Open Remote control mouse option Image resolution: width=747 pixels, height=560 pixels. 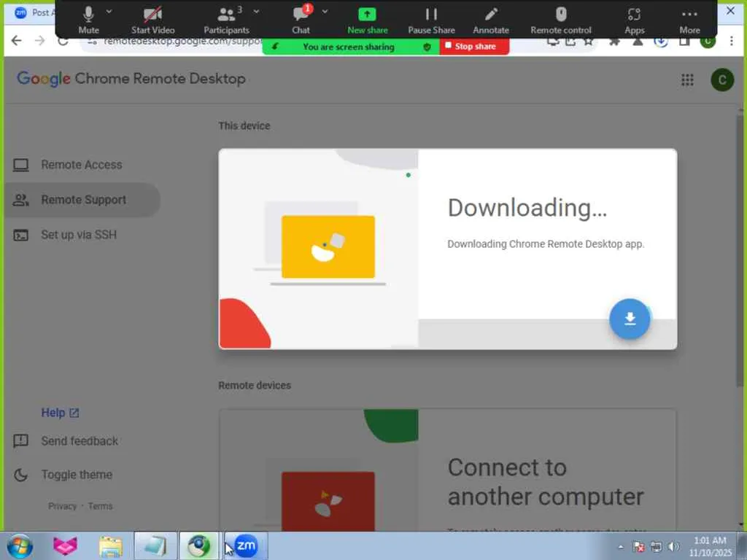561,20
